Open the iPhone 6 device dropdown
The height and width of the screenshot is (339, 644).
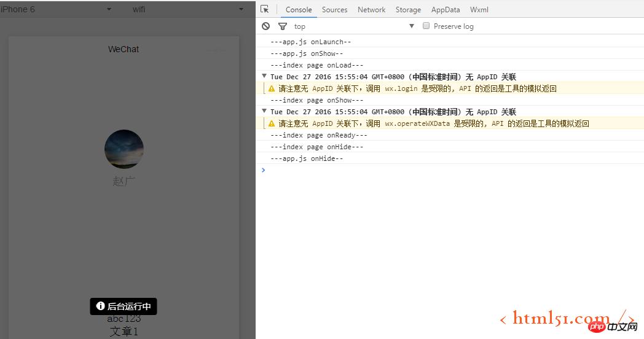109,9
